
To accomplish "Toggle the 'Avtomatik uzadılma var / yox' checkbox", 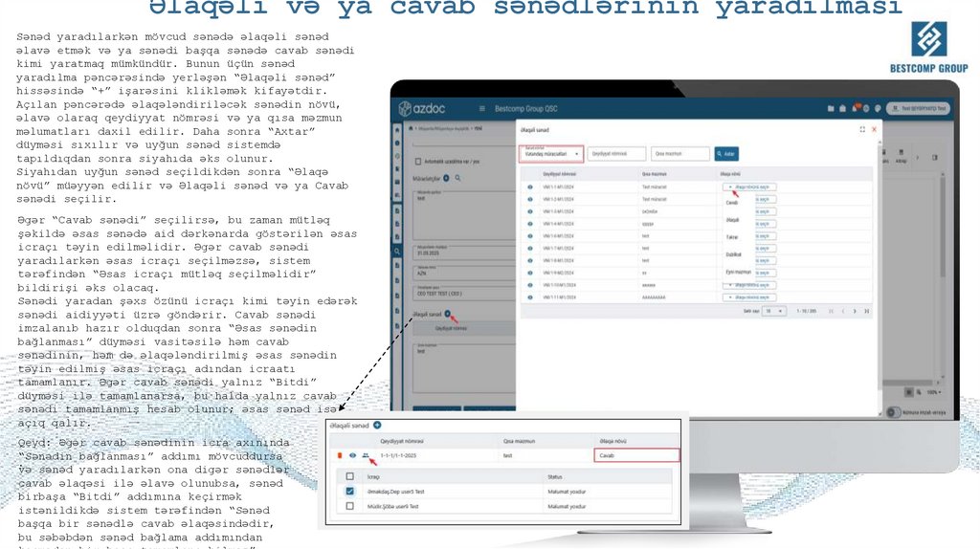I will [418, 161].
